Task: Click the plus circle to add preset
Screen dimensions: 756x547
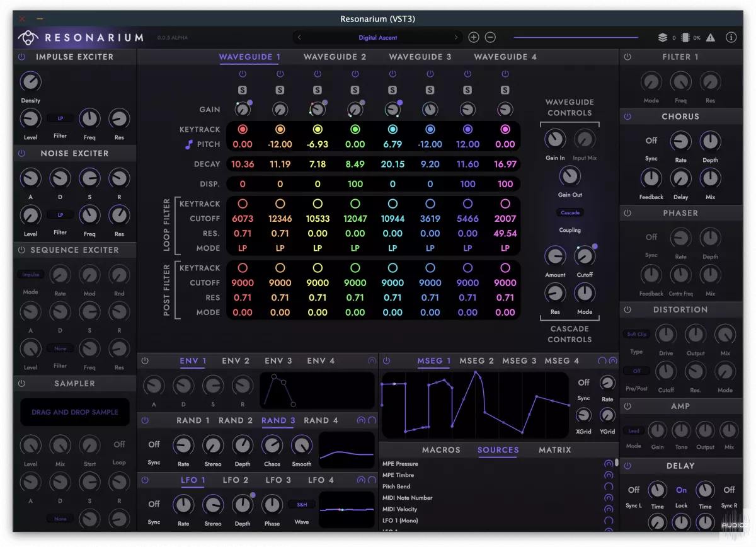Action: [474, 38]
